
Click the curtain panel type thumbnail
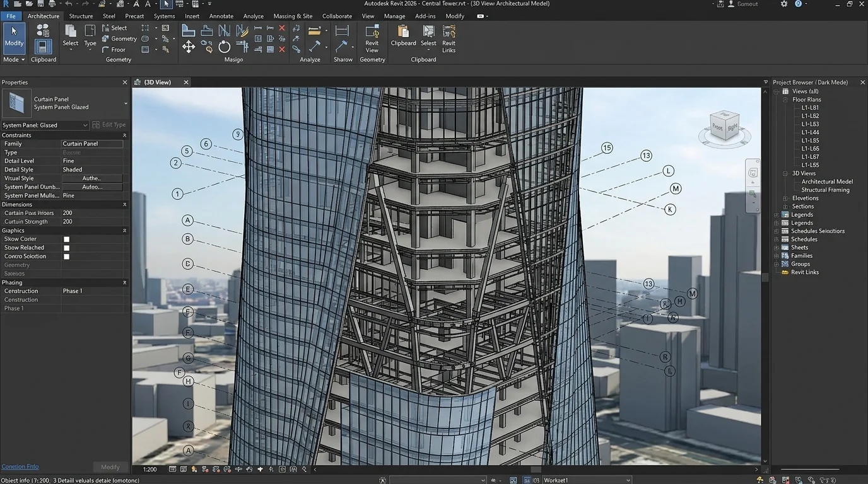[16, 103]
